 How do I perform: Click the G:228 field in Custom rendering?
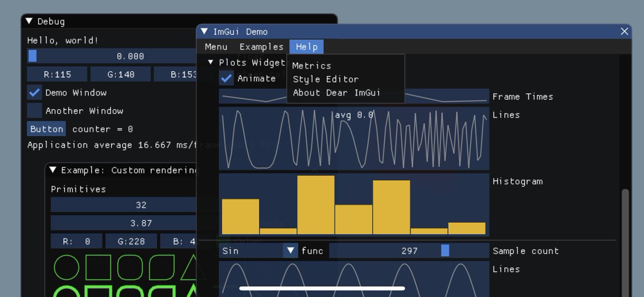click(131, 241)
